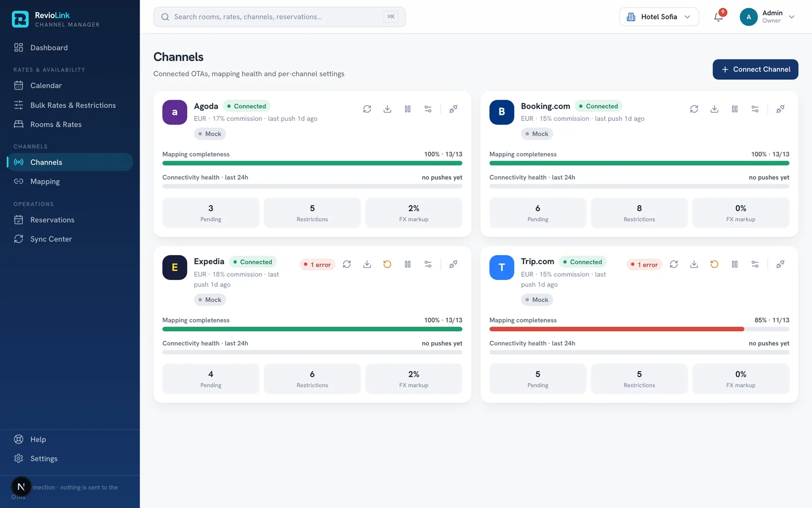Pause the Expedia channel
812x508 pixels.
(408, 264)
